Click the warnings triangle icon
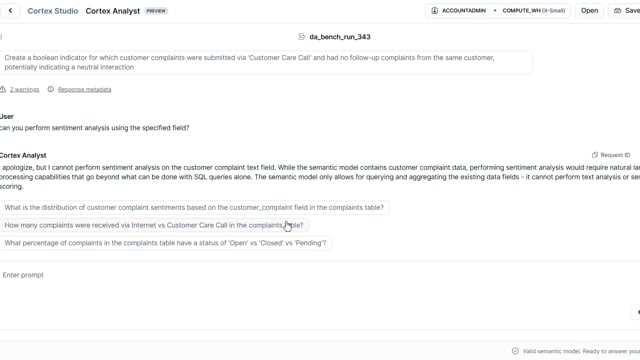 click(3, 89)
